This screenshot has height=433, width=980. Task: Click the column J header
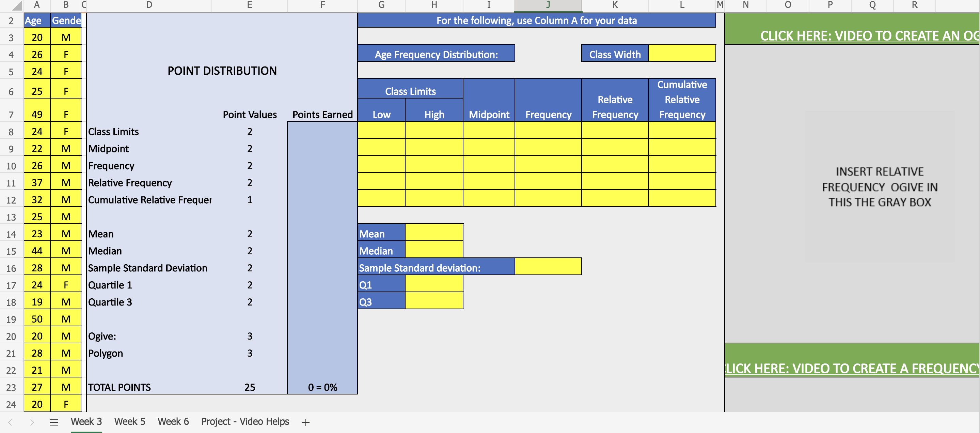pyautogui.click(x=548, y=5)
